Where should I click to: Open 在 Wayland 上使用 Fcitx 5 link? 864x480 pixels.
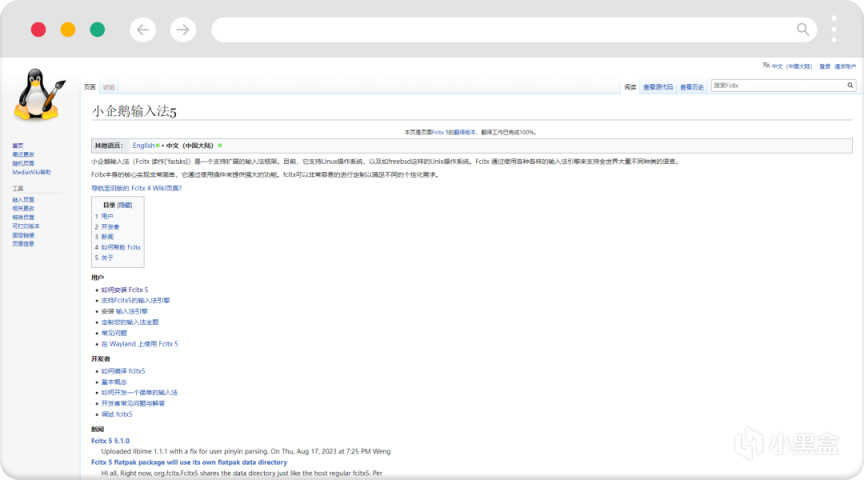[x=139, y=344]
